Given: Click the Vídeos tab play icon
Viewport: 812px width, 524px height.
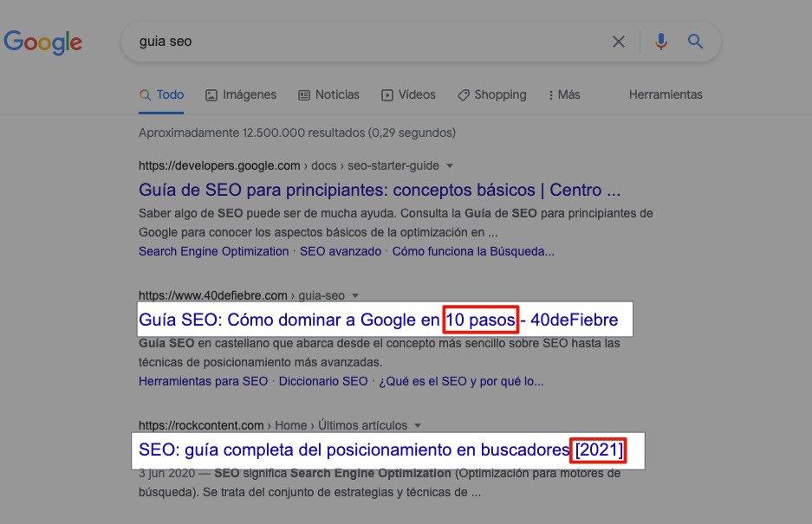Looking at the screenshot, I should (387, 95).
